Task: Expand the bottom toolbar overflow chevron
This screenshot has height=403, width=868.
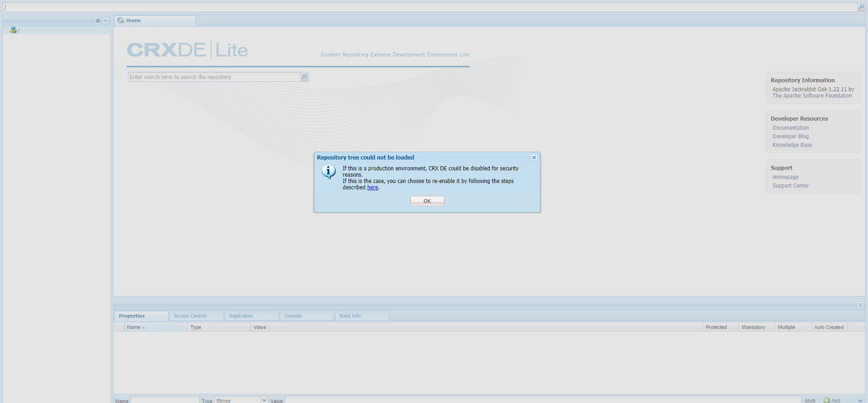Action: [x=860, y=401]
